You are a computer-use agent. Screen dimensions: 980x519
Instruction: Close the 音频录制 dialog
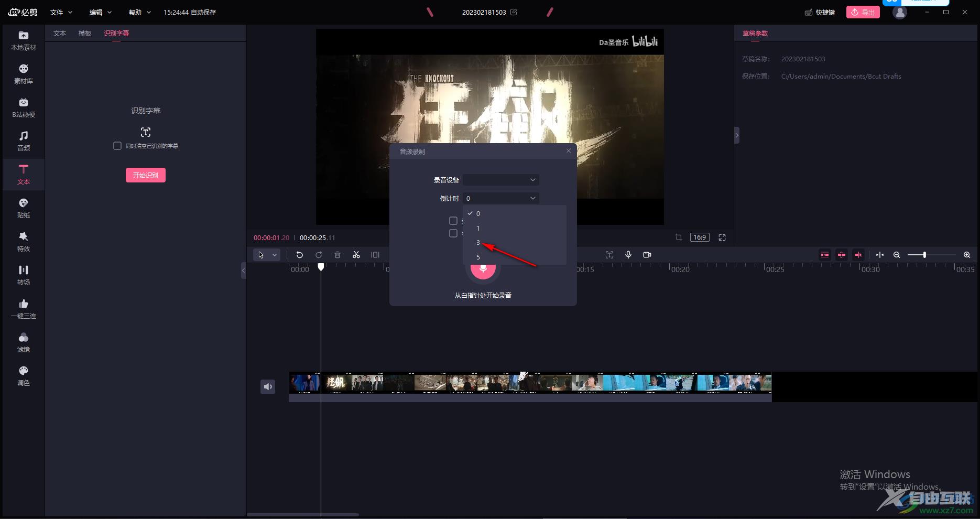[569, 151]
